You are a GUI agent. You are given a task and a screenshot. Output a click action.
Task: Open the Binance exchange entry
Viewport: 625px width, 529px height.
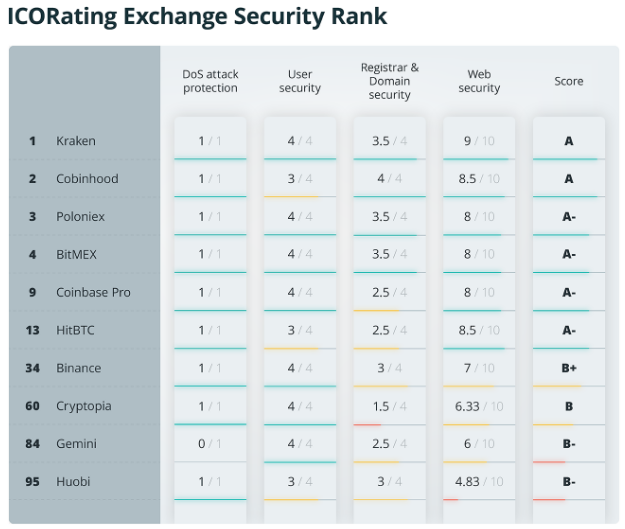coord(78,368)
